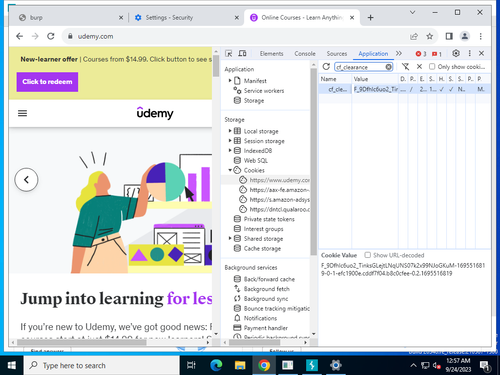Image resolution: width=500 pixels, height=375 pixels.
Task: Click the issues count badge
Action: [437, 54]
